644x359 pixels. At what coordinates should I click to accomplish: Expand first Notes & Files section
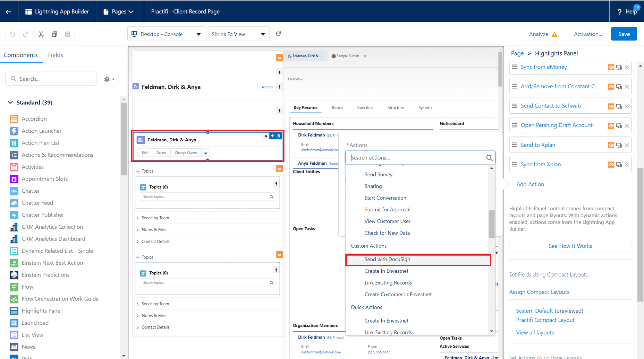[x=138, y=230]
